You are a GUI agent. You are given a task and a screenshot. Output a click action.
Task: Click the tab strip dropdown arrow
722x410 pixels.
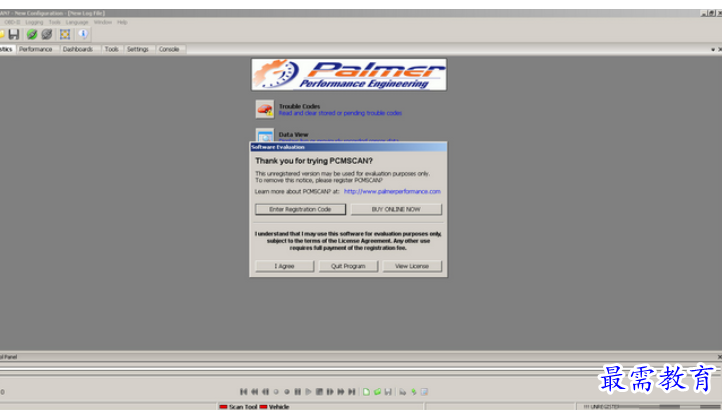tap(713, 49)
